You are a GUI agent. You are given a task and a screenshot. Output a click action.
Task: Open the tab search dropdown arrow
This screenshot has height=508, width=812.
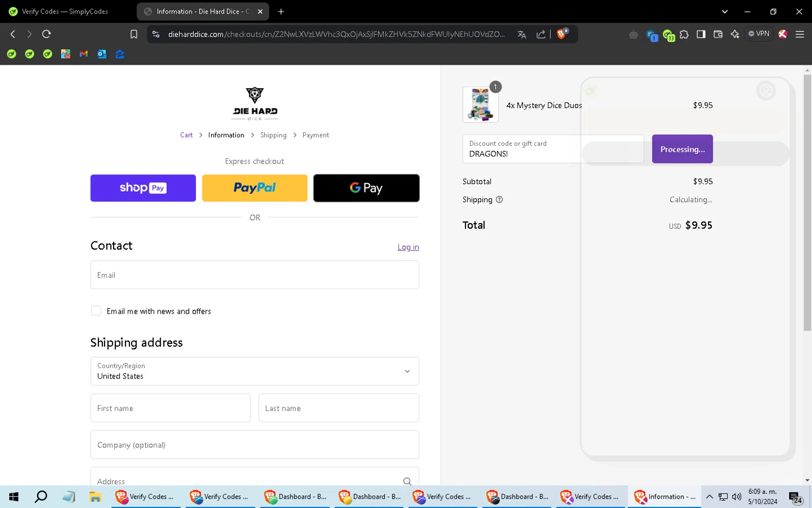724,11
